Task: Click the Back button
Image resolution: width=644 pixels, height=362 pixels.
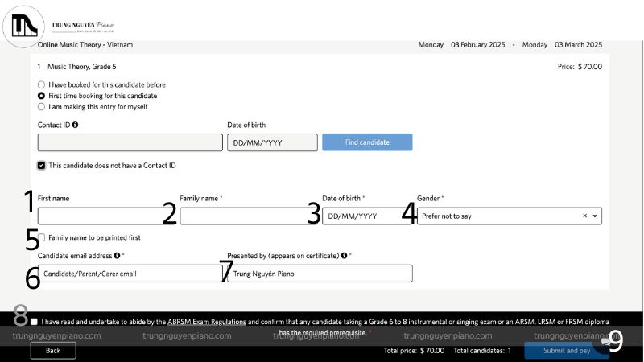Action: 53,351
